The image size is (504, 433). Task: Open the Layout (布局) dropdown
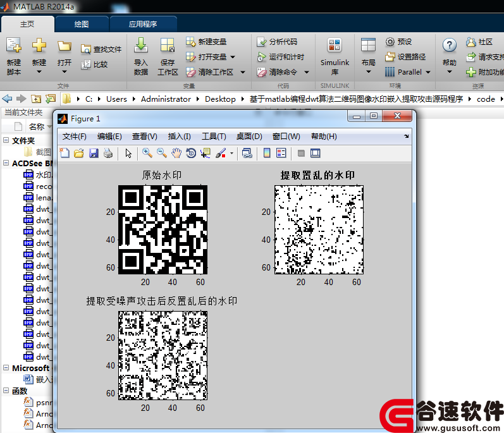(x=369, y=71)
